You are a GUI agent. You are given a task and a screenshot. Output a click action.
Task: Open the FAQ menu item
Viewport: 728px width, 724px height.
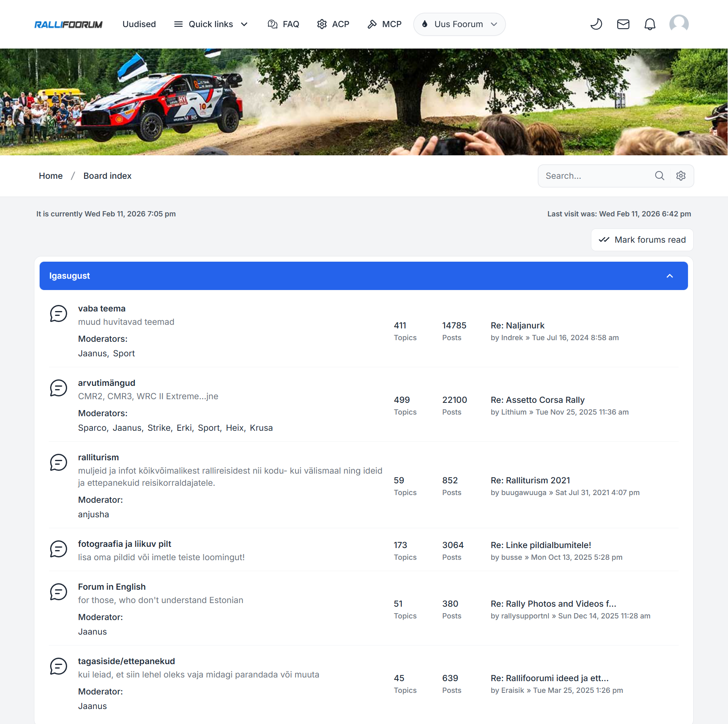[x=283, y=24]
